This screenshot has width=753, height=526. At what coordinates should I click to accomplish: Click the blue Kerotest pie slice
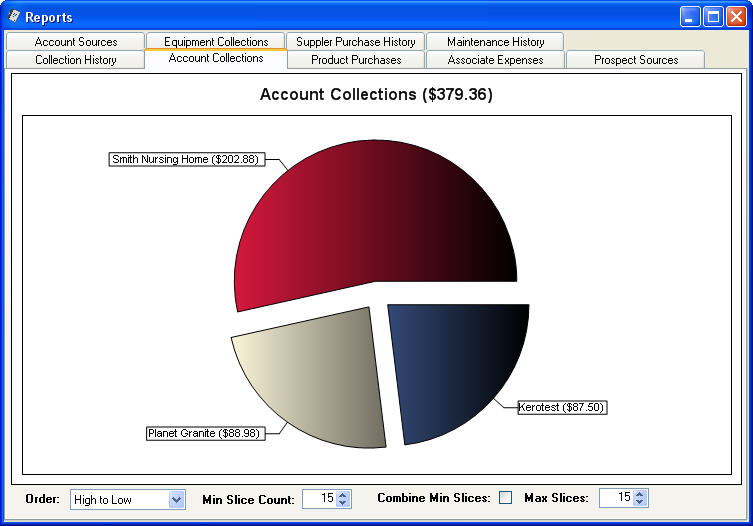tap(451, 365)
